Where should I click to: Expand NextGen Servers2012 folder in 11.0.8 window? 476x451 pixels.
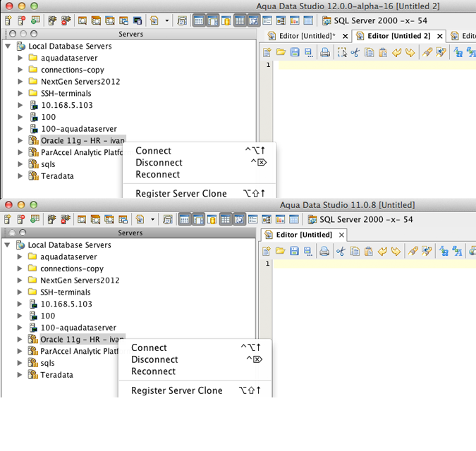point(20,280)
